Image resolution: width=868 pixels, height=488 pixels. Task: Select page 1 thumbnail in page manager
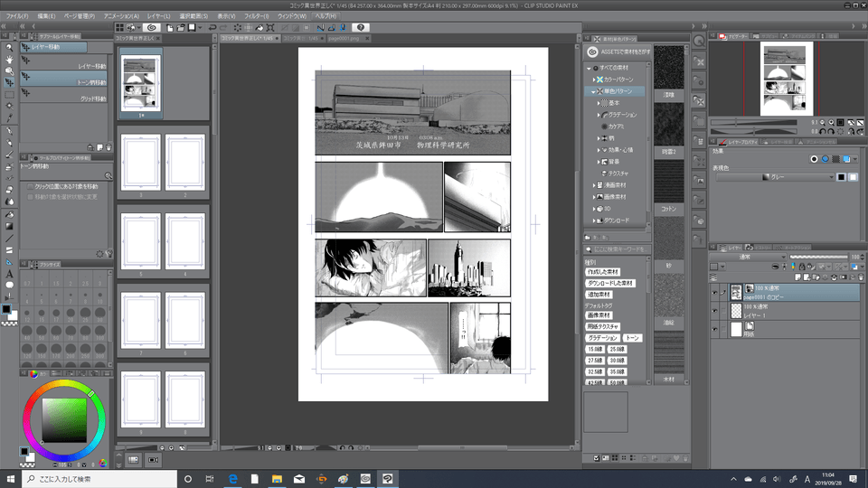pyautogui.click(x=141, y=83)
